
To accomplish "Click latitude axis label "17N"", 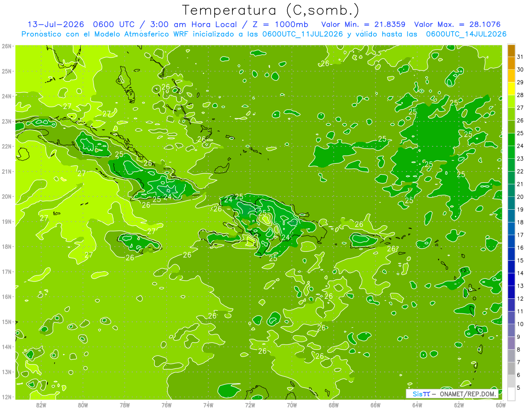I will coord(6,272).
